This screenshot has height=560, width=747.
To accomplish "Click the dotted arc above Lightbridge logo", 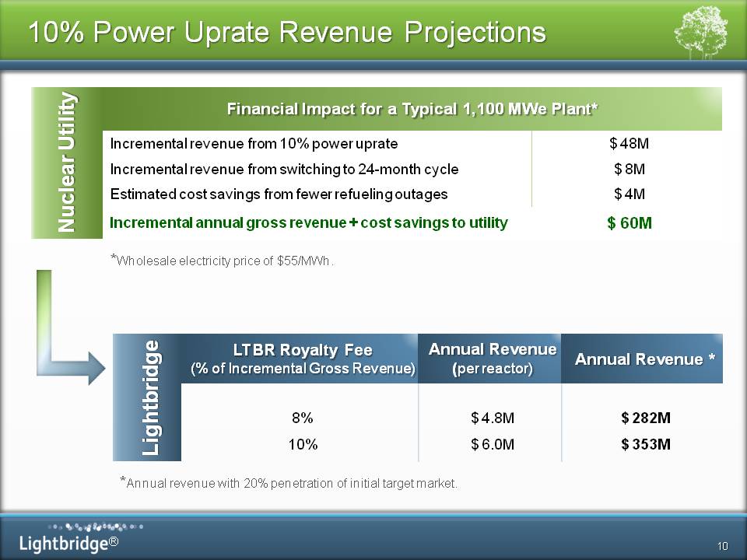I will tap(86, 526).
